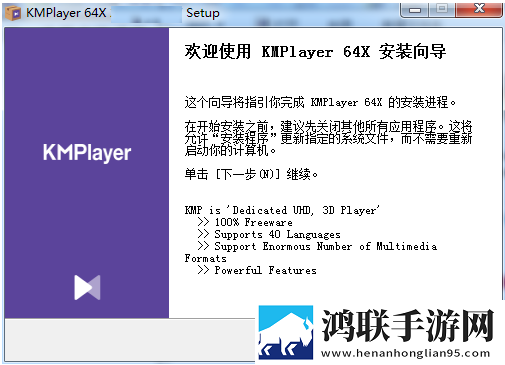This screenshot has width=505, height=365.
Task: Click the sentence '这个向导将指引你完成 KMPlayer 64X 的安装进程'
Action: point(320,102)
